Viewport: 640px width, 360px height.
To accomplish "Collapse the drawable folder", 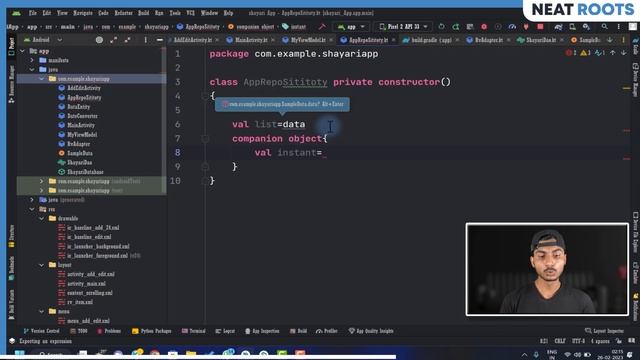I will point(42,218).
